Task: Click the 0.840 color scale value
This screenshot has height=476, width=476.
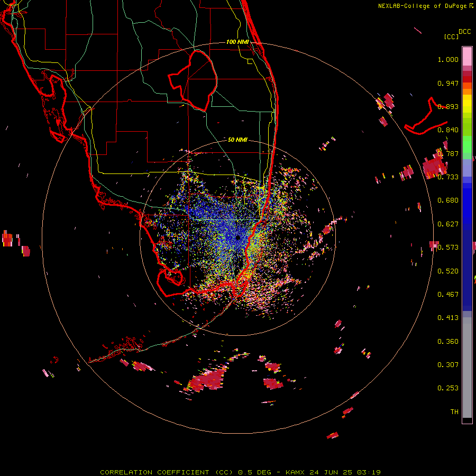Action: [x=448, y=130]
